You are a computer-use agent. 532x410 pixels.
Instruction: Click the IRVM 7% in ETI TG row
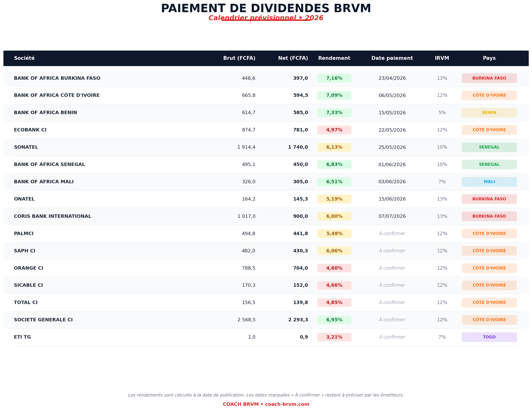[x=442, y=337]
